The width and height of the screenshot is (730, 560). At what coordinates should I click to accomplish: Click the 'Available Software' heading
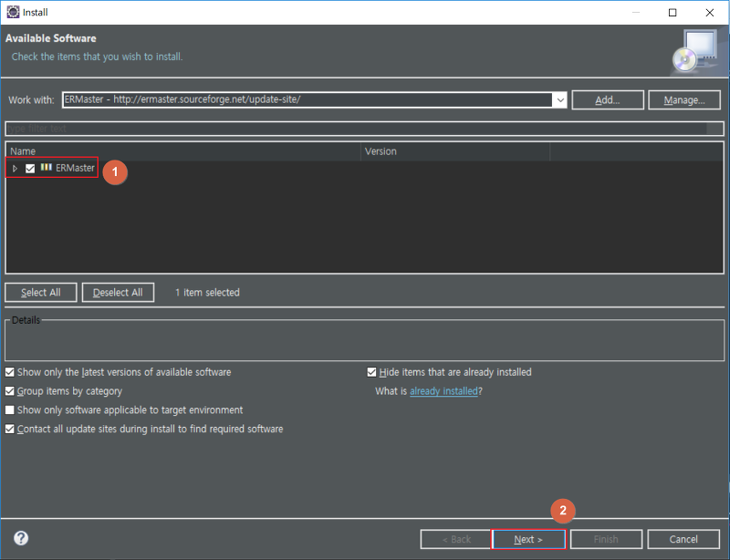click(x=51, y=38)
